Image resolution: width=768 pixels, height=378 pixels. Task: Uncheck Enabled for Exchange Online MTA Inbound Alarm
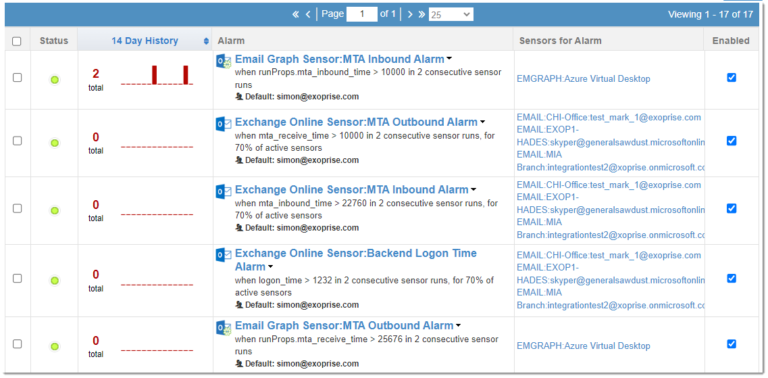[731, 208]
